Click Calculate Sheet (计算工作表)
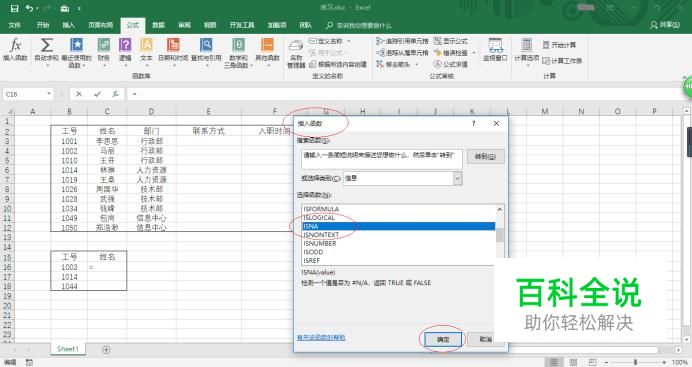 [x=562, y=60]
